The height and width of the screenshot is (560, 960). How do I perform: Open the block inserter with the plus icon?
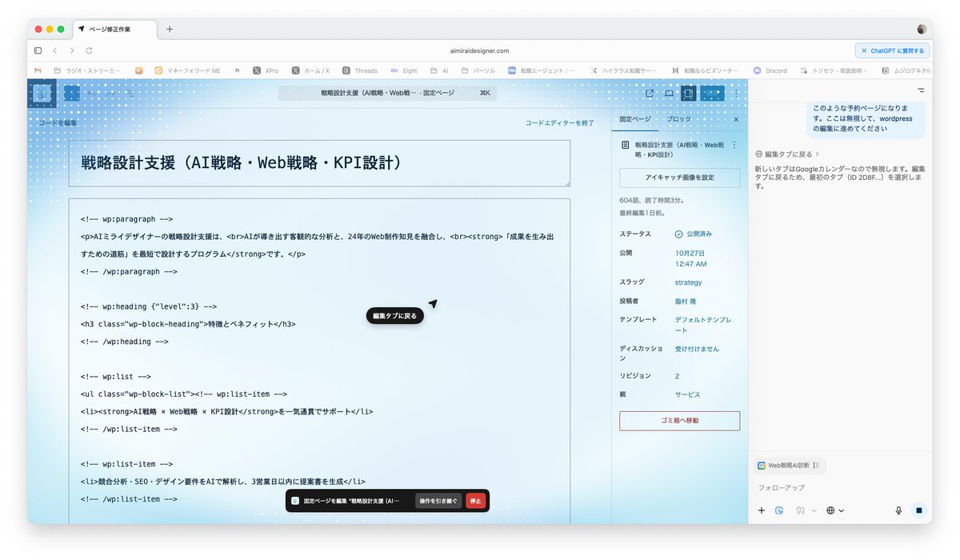point(72,93)
